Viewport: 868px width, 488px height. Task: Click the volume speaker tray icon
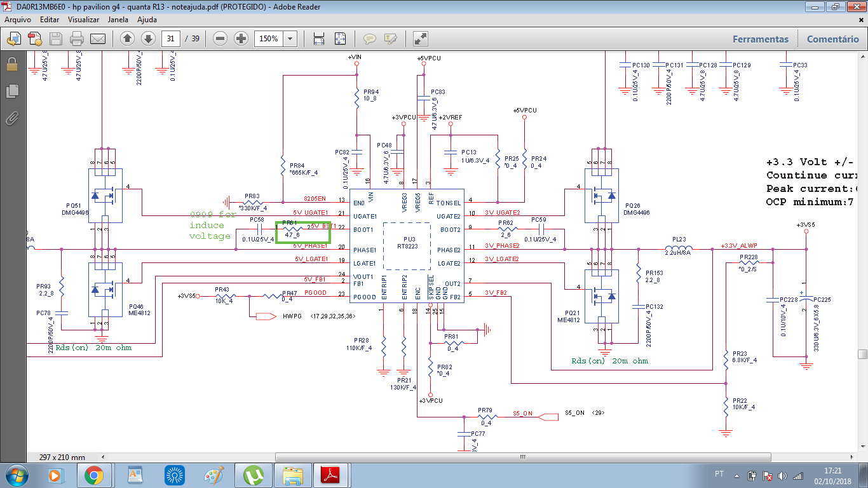point(782,475)
